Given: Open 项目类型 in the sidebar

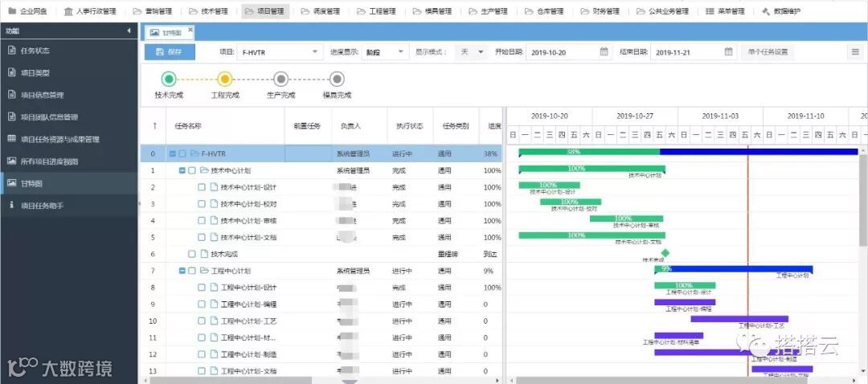Looking at the screenshot, I should pyautogui.click(x=68, y=72).
